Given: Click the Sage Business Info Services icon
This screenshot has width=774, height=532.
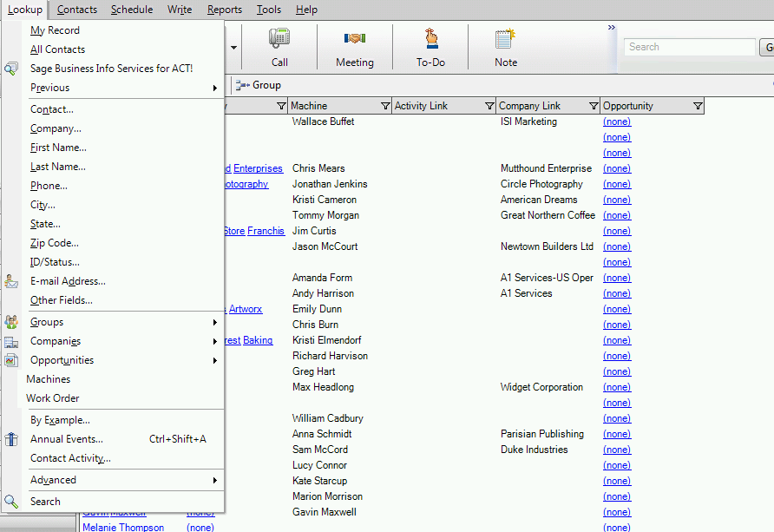Looking at the screenshot, I should pos(11,69).
